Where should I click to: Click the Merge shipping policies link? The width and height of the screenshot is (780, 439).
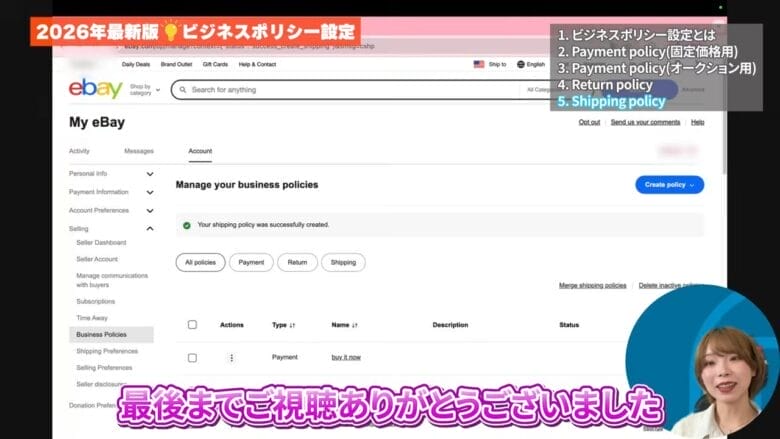coord(592,285)
